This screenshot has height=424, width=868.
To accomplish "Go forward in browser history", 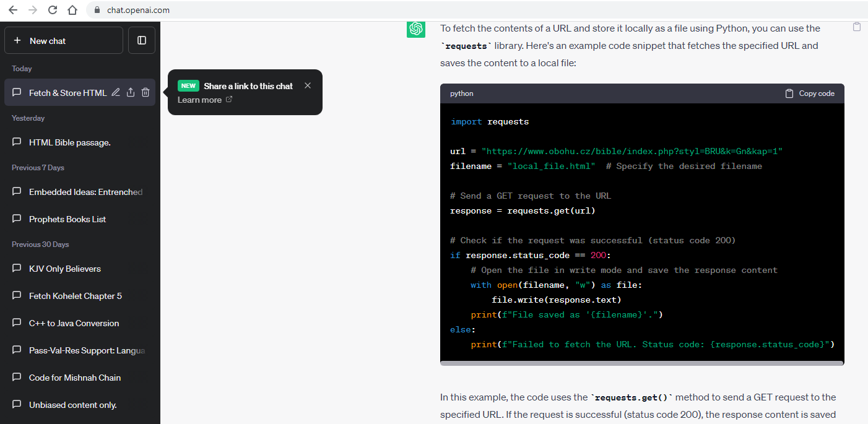I will pos(33,10).
